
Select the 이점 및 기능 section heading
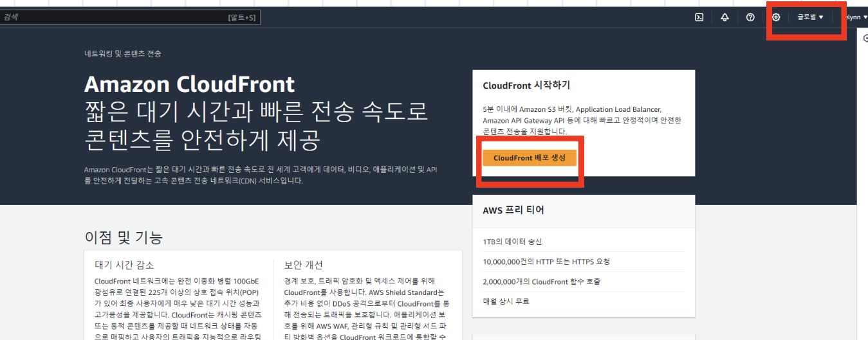pyautogui.click(x=124, y=238)
